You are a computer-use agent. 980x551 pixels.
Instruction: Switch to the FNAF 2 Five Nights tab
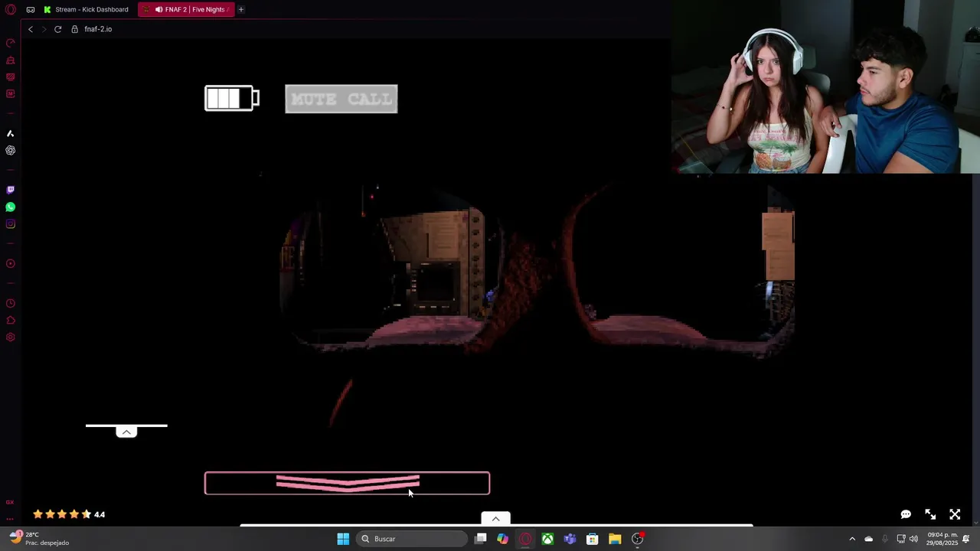[185, 9]
